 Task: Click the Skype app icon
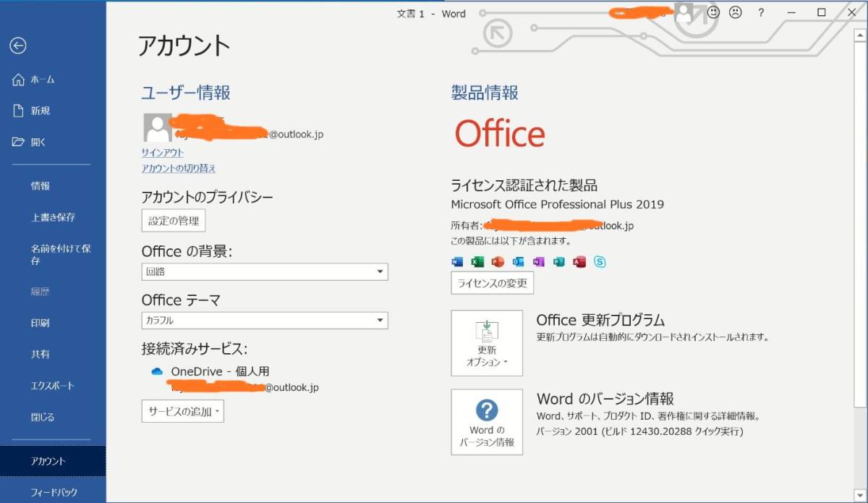pyautogui.click(x=600, y=262)
